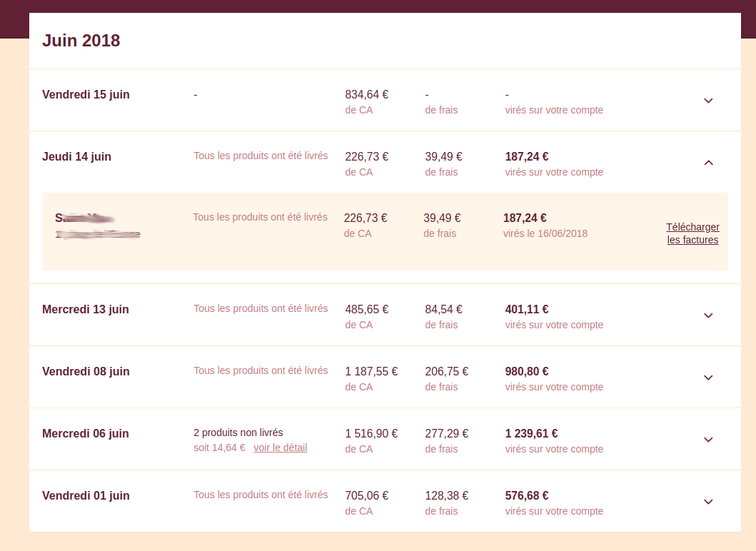Open voir le détail for non-delivered products
Screen dimensions: 756x551
(x=280, y=448)
